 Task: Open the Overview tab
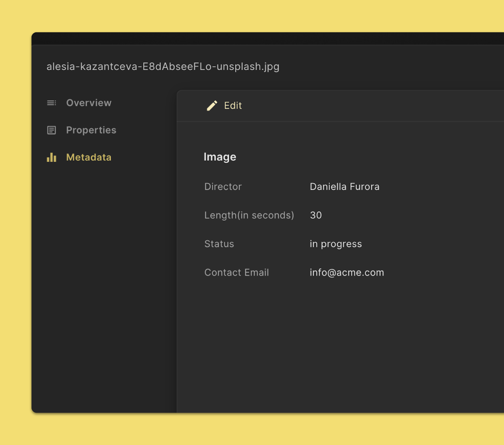(89, 103)
